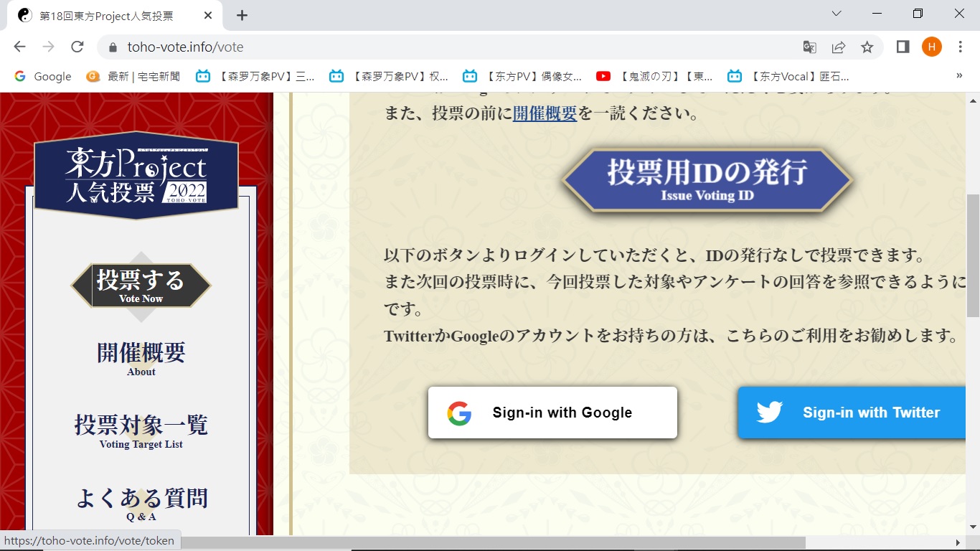Toggle the browser side panel icon
The height and width of the screenshot is (551, 980).
[x=903, y=47]
